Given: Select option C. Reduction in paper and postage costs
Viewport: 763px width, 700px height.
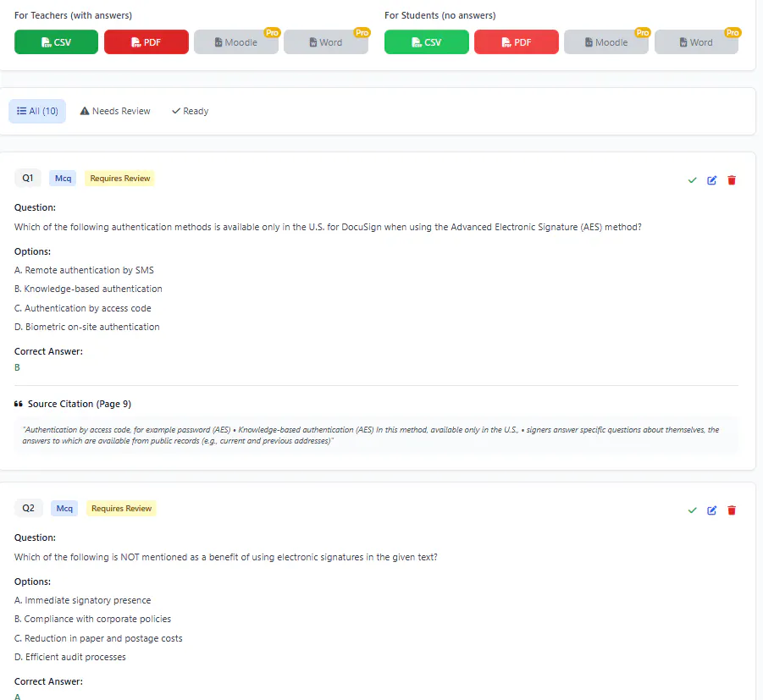Looking at the screenshot, I should click(98, 638).
